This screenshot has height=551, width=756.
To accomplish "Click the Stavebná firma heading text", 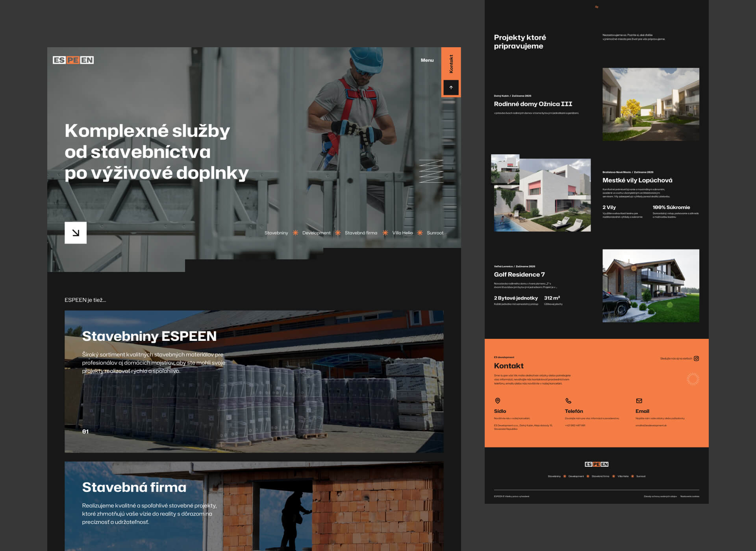I will pyautogui.click(x=134, y=487).
